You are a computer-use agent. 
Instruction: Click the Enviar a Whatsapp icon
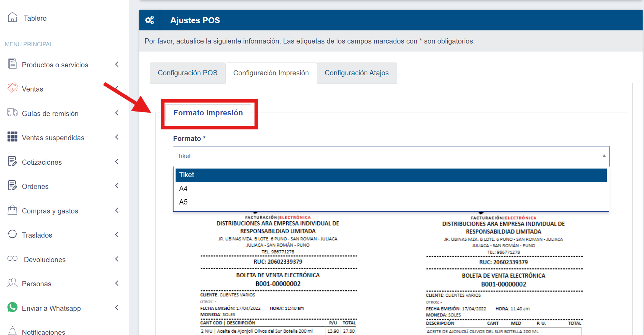[12, 307]
